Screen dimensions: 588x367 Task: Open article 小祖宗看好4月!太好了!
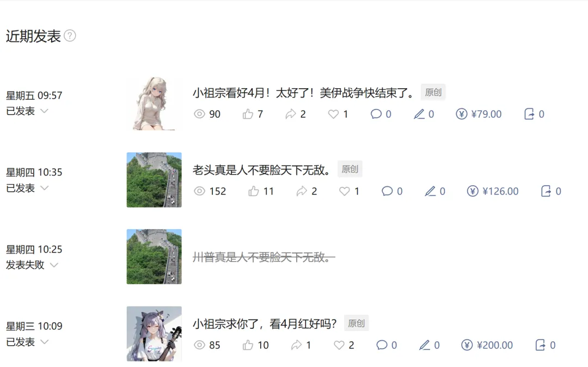(x=303, y=93)
